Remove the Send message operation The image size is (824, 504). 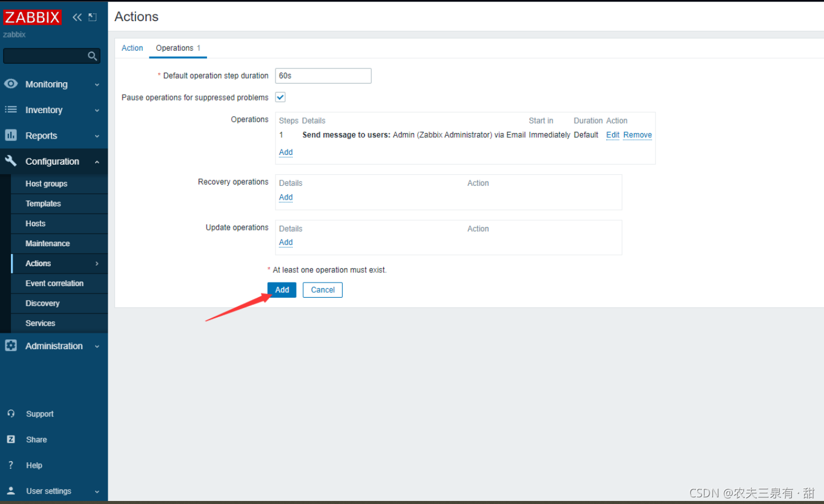tap(638, 135)
